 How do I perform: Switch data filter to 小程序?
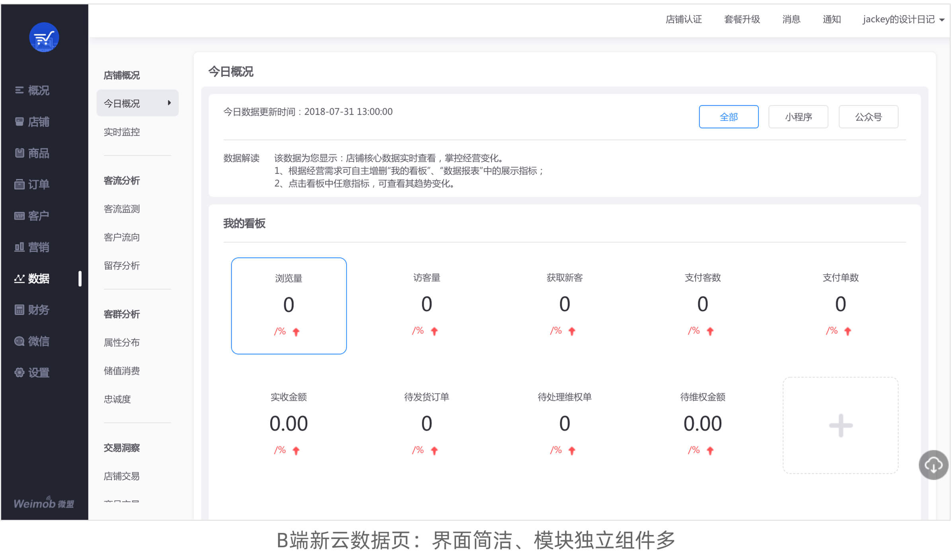point(798,117)
